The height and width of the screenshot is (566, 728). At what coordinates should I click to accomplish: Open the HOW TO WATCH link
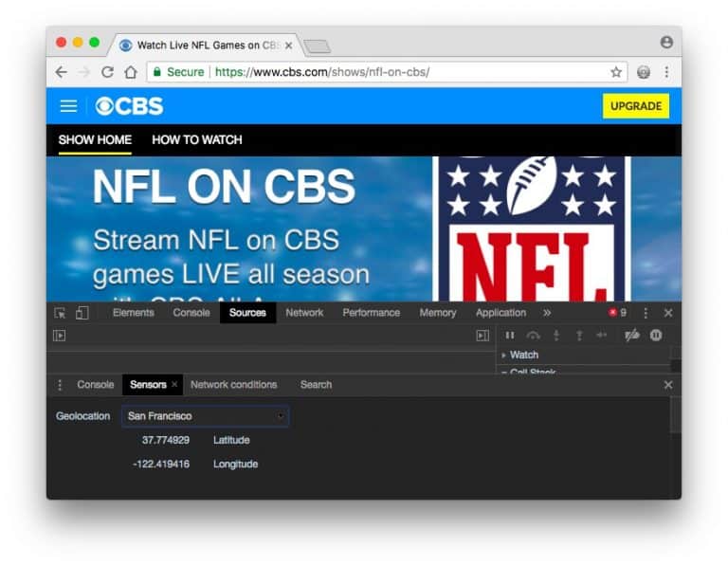(x=197, y=139)
